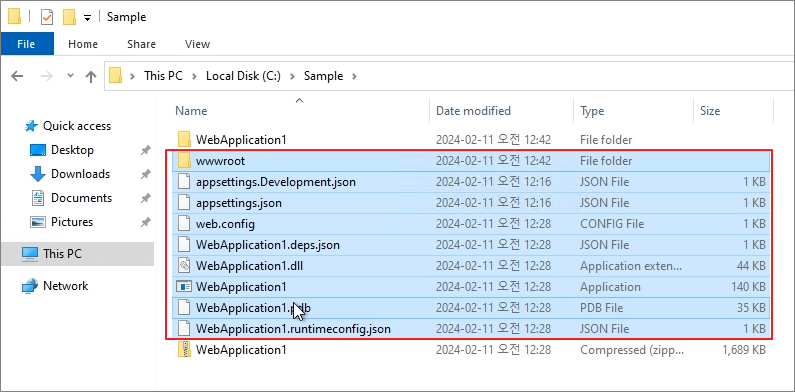
Task: Select WebApplication1.deps.json file name
Action: 268,245
